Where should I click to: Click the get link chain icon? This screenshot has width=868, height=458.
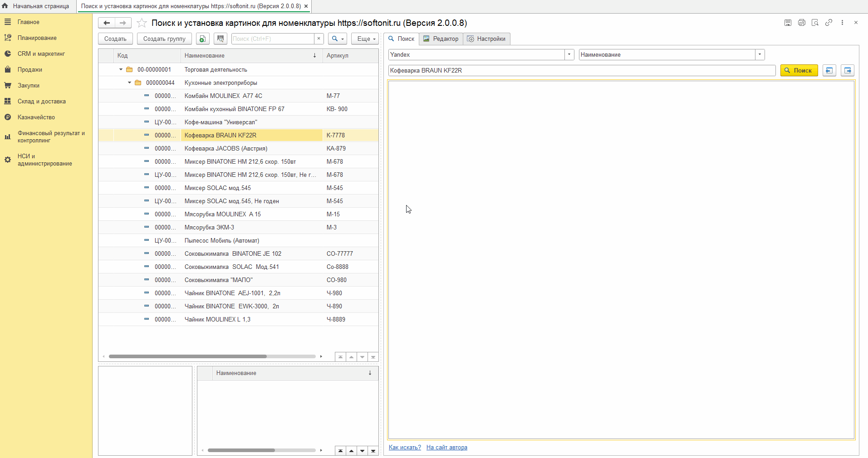tap(829, 23)
